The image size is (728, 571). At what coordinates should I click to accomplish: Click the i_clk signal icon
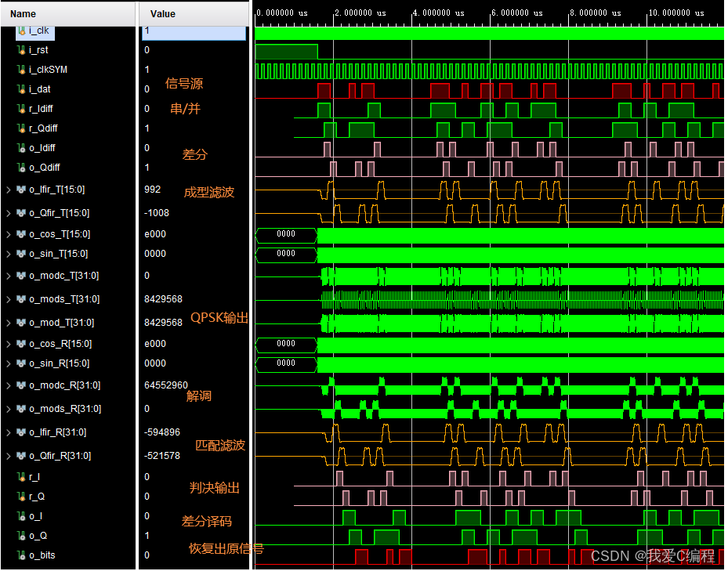click(21, 31)
